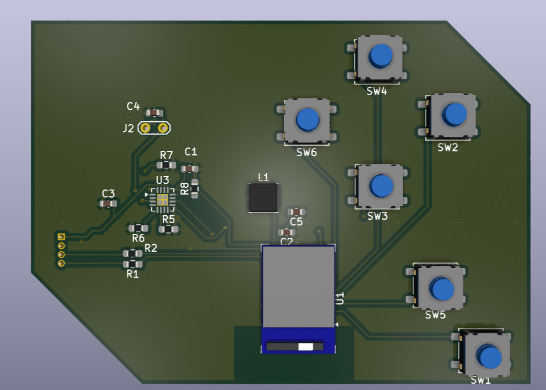The width and height of the screenshot is (546, 390).
Task: Click the black L1 inductor
Action: (x=263, y=197)
